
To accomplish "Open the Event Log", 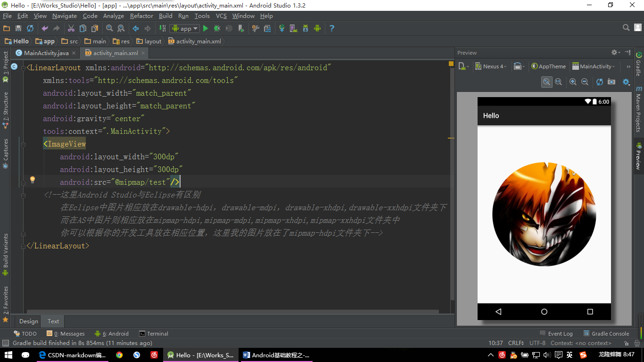I will point(556,333).
